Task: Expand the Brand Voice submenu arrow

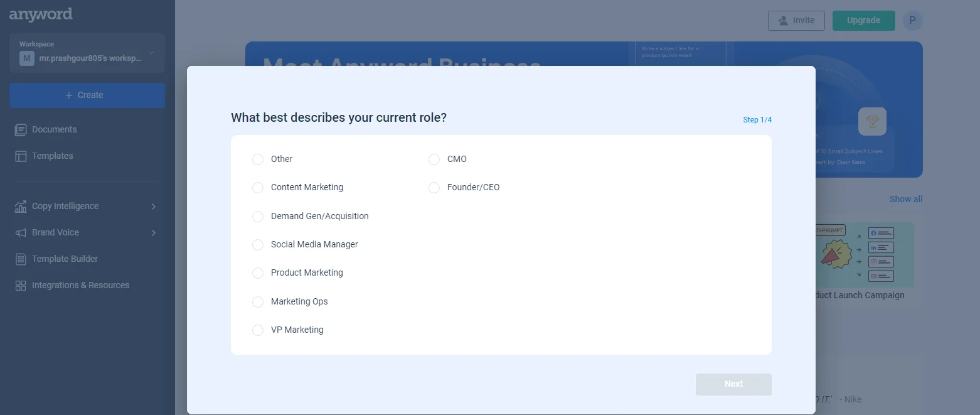Action: (154, 233)
